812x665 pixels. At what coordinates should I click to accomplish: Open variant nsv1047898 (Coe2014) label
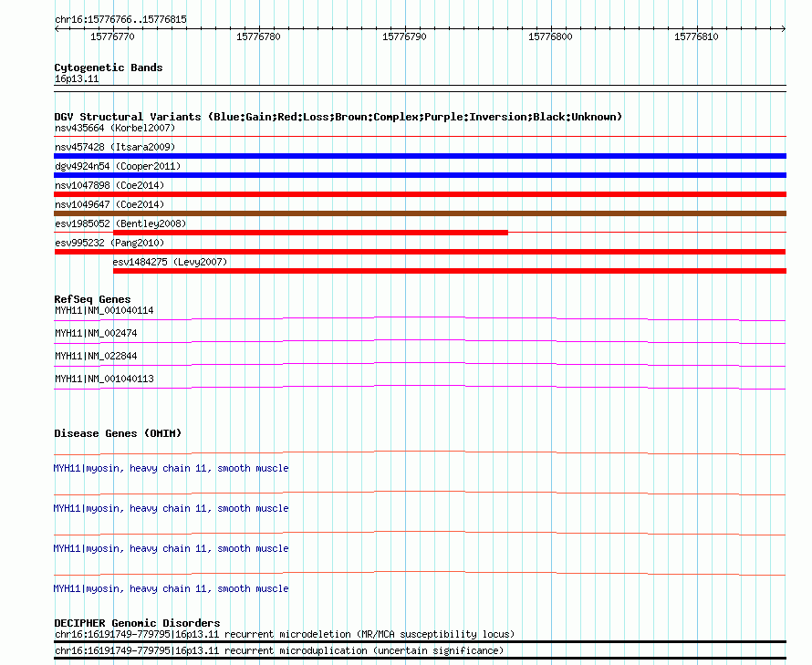(x=109, y=185)
